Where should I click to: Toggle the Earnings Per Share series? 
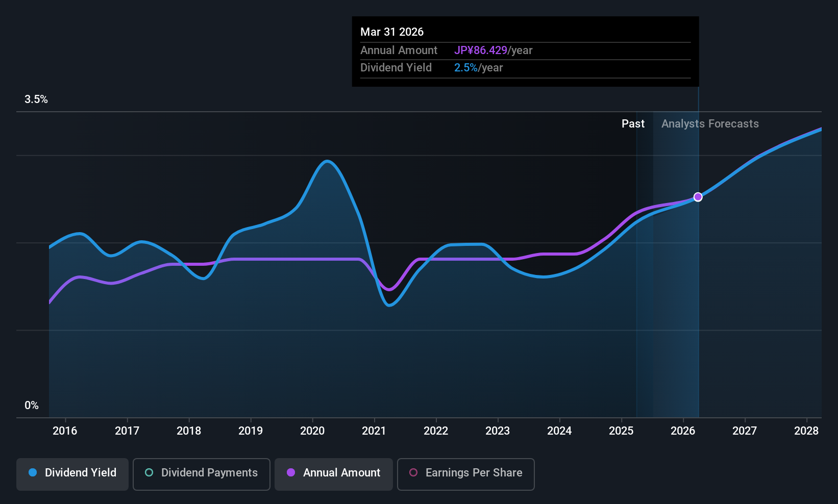(x=465, y=474)
